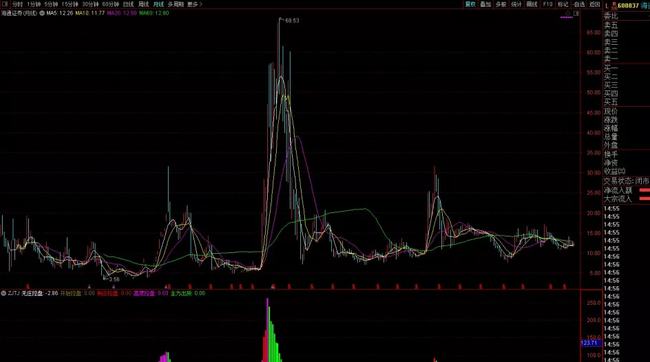Switch chart to 月线 monthly period

click(x=158, y=4)
